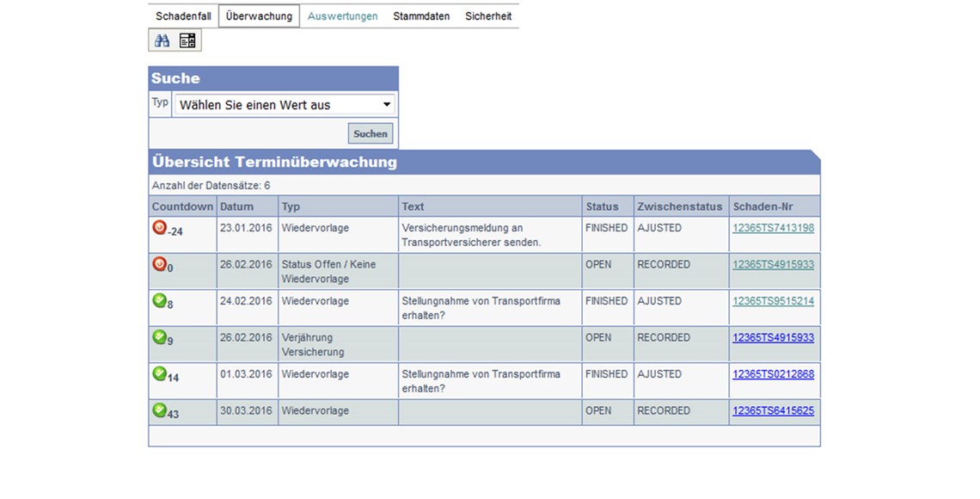Click the red status icon with countdown -24
The width and height of the screenshot is (980, 499).
tap(159, 227)
